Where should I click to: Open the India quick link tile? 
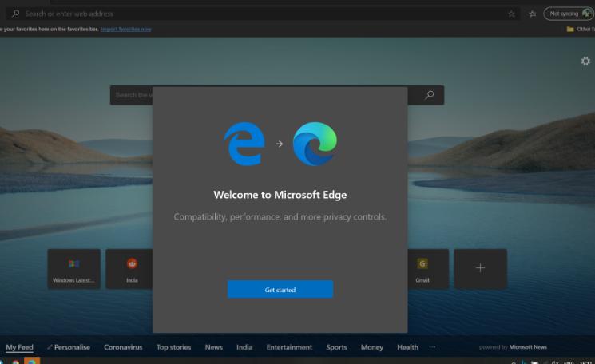[x=129, y=269]
